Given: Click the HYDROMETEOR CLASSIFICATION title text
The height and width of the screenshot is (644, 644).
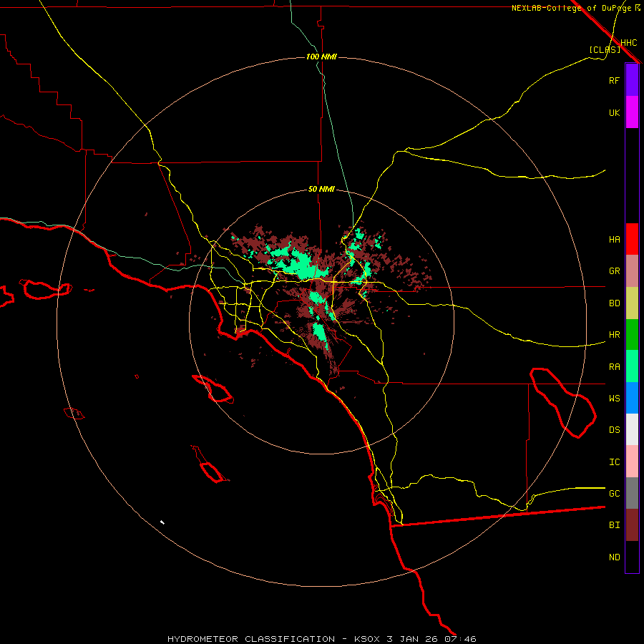Looking at the screenshot, I should [x=250, y=639].
